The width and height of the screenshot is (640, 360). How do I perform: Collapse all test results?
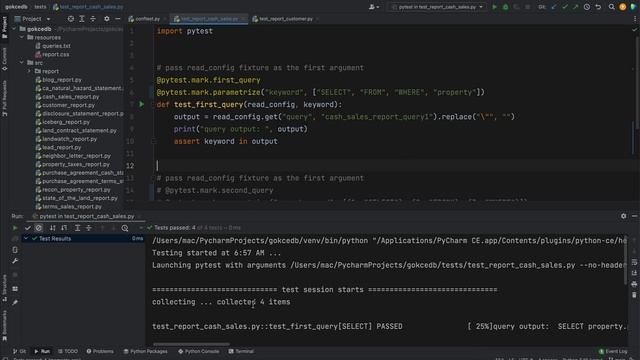[x=89, y=228]
